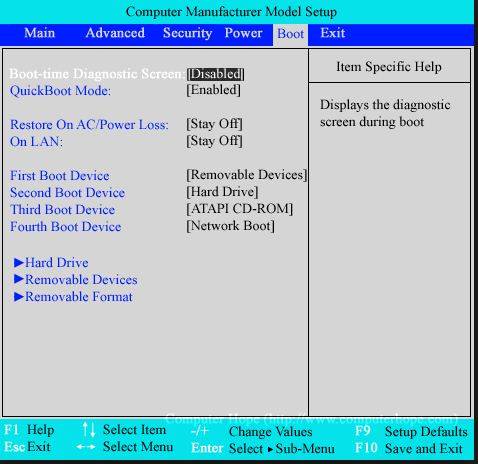Viewport: 478px width, 464px height.
Task: Expand the Removable Devices sub-menu arrow
Action: click(19, 279)
